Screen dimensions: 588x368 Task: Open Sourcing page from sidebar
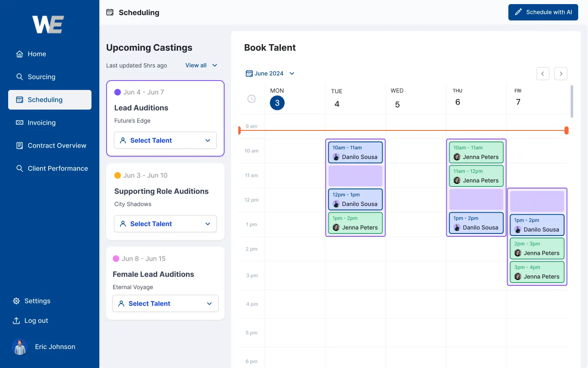50,77
